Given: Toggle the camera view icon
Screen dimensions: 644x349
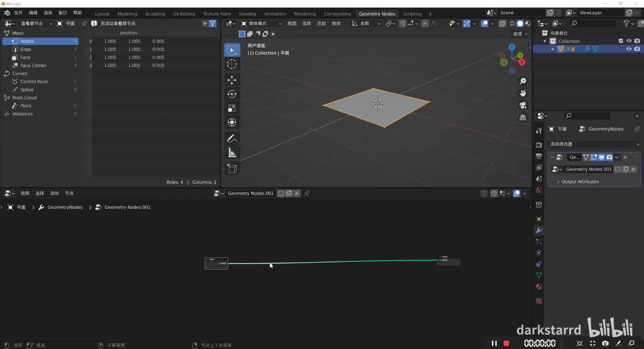Looking at the screenshot, I should point(523,105).
